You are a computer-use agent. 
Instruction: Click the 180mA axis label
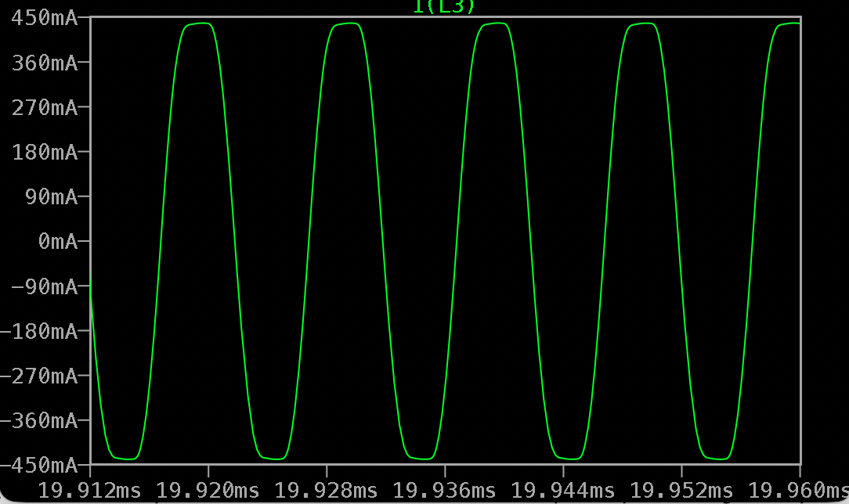pos(45,153)
